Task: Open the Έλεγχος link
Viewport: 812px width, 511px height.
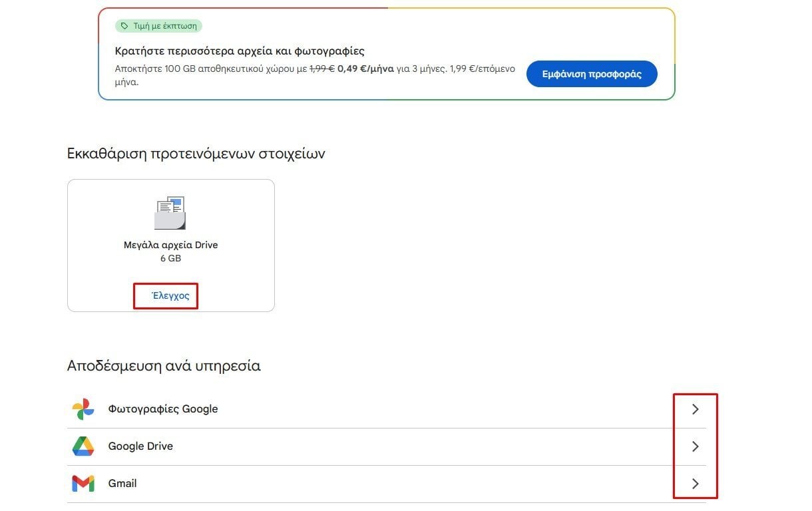Action: [x=170, y=296]
